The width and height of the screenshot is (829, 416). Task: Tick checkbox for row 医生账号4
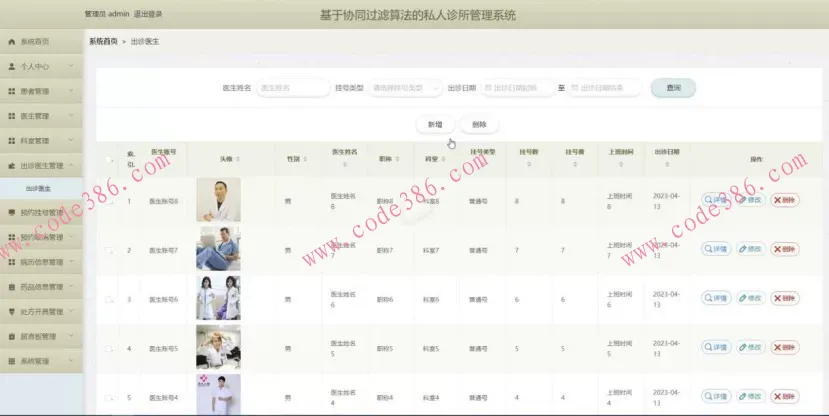(x=109, y=397)
